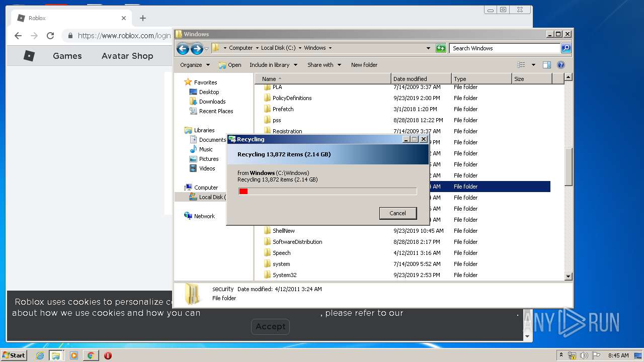Click the Explorer list scroll-up arrow
This screenshot has height=362, width=644.
[569, 77]
